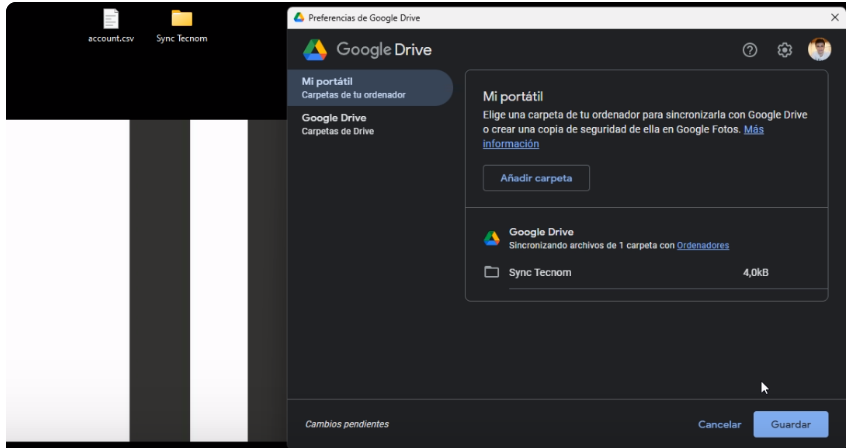This screenshot has width=846, height=448.
Task: Click Drive icon beside Sincronizando archivos
Action: (492, 238)
